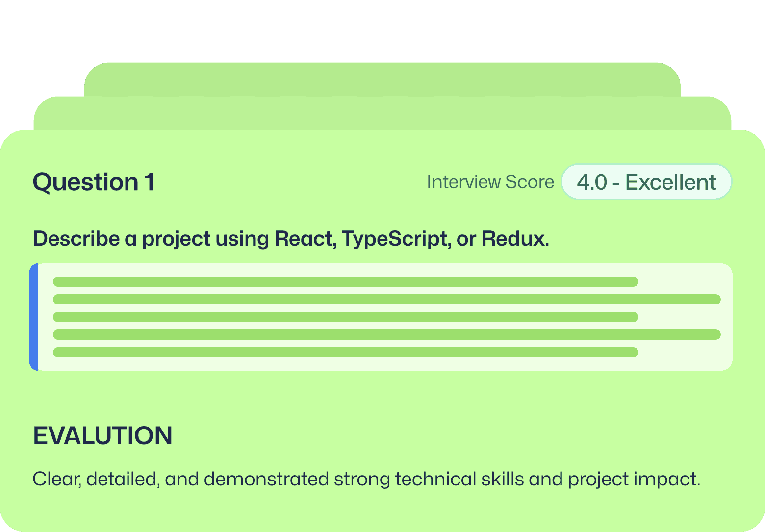Select the first placeholder line of the answer
This screenshot has width=765, height=532.
[346, 281]
